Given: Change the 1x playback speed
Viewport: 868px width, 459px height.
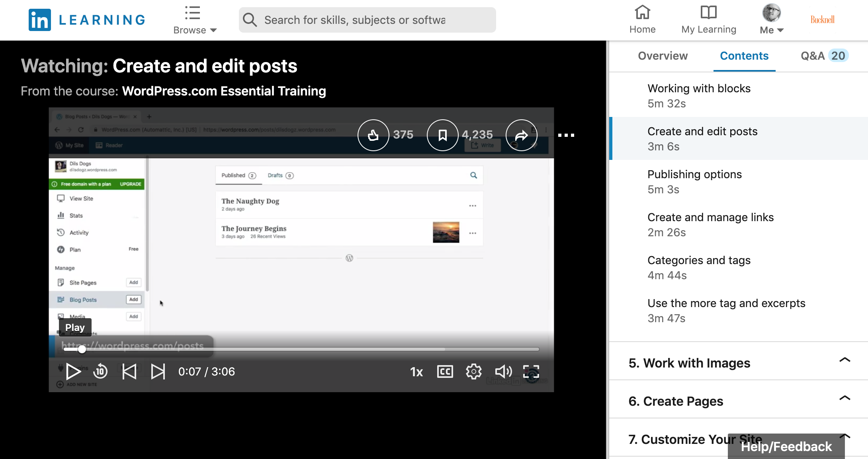Looking at the screenshot, I should [x=416, y=372].
